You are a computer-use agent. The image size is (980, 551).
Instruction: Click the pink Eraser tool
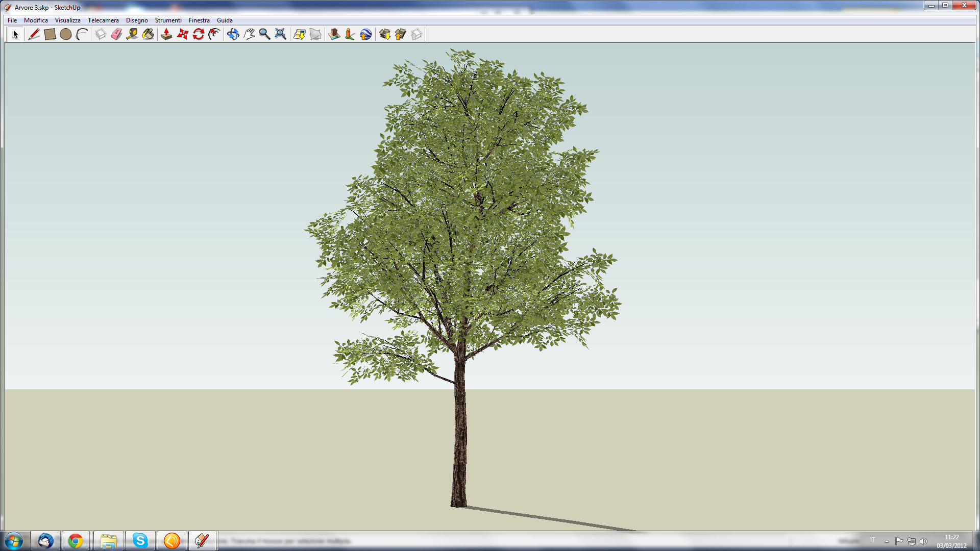tap(116, 34)
